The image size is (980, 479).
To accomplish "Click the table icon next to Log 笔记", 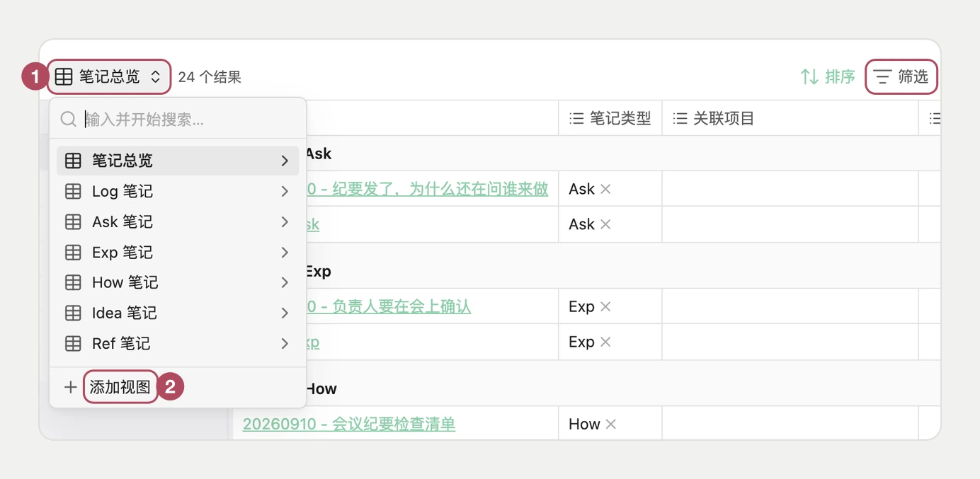I will tap(73, 191).
